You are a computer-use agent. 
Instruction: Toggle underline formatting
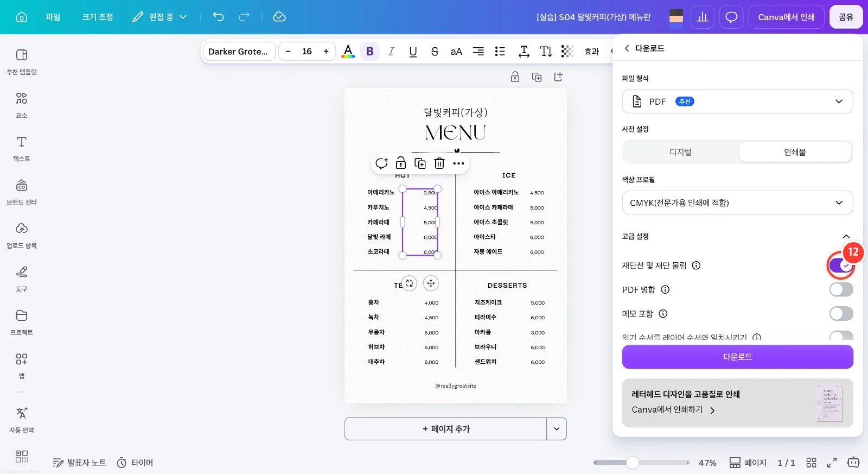(x=413, y=52)
